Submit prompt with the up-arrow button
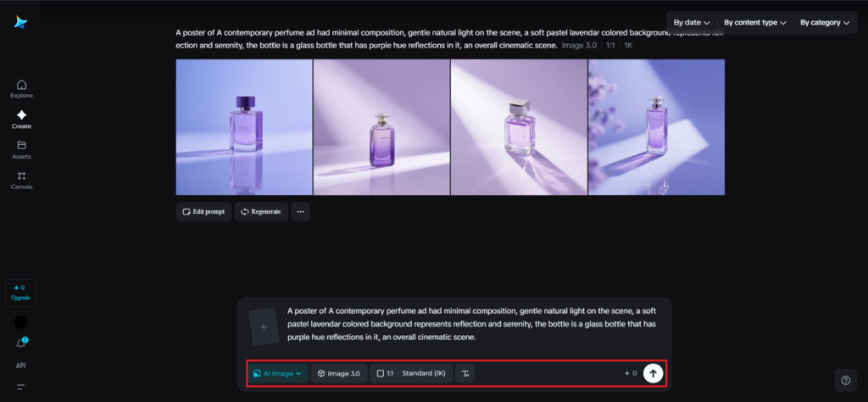 coord(652,373)
